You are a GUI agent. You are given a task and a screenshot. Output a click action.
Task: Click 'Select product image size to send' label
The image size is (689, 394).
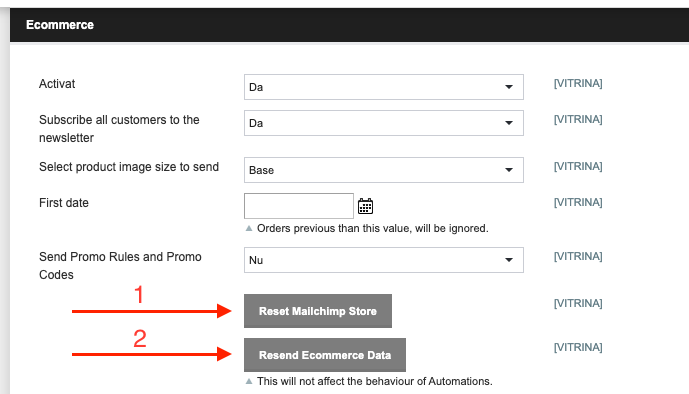[x=129, y=167]
